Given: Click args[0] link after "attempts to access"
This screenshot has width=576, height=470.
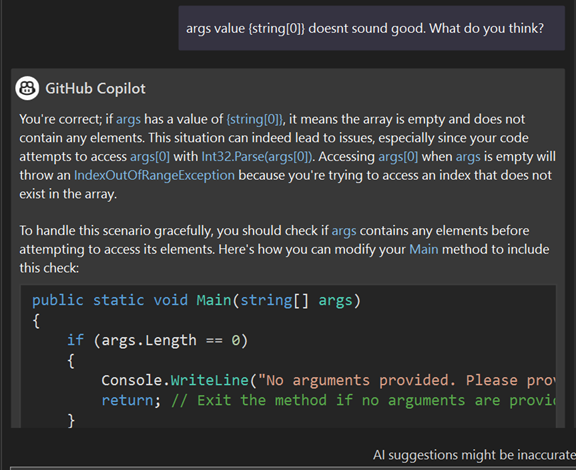Looking at the screenshot, I should coord(150,157).
